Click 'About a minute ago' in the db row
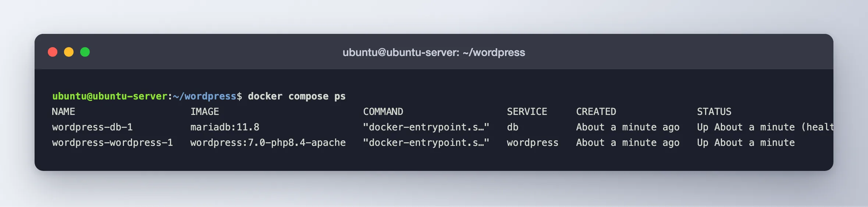Image resolution: width=868 pixels, height=207 pixels. [627, 127]
